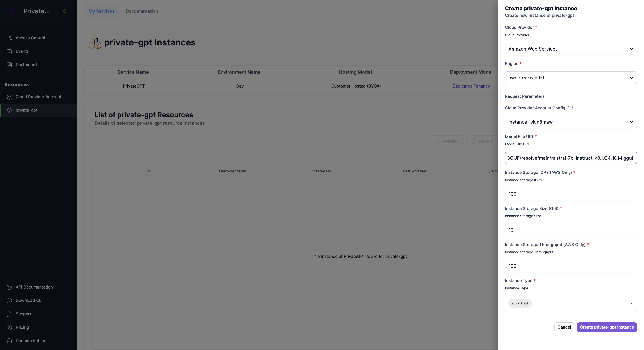
Task: Click the Deployment Model column header
Action: click(x=471, y=72)
